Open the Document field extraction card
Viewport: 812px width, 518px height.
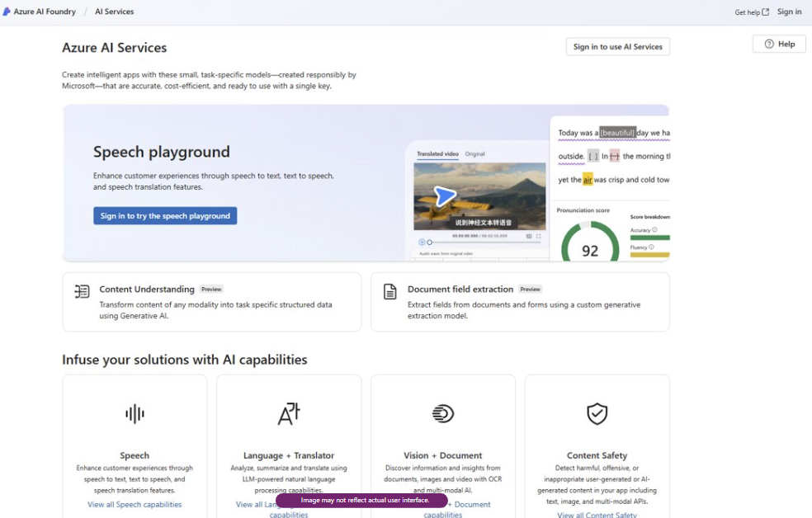tap(520, 302)
